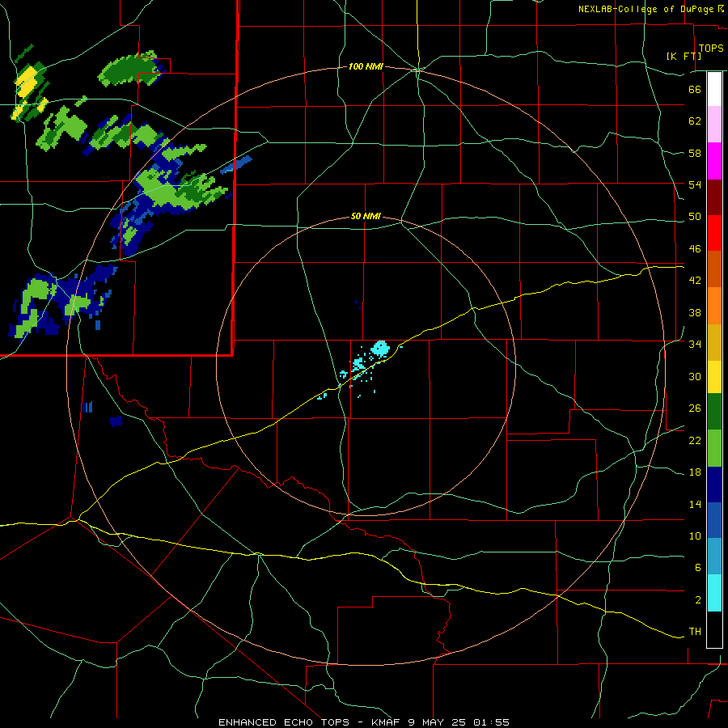Click the 22 value on the legend scale
728x728 pixels.
coord(695,440)
